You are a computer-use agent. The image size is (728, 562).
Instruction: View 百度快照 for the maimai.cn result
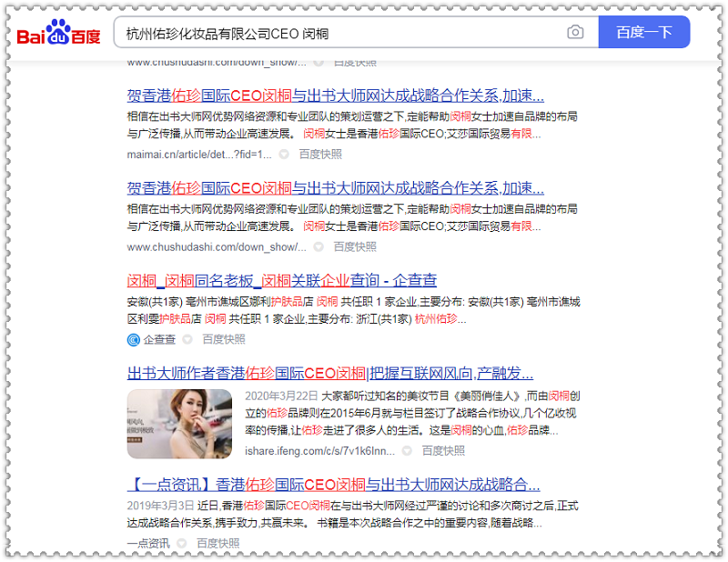tap(320, 155)
